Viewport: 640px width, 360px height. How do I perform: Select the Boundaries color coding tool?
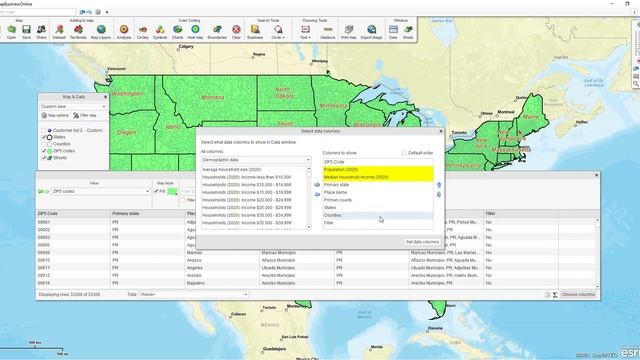coord(217,32)
